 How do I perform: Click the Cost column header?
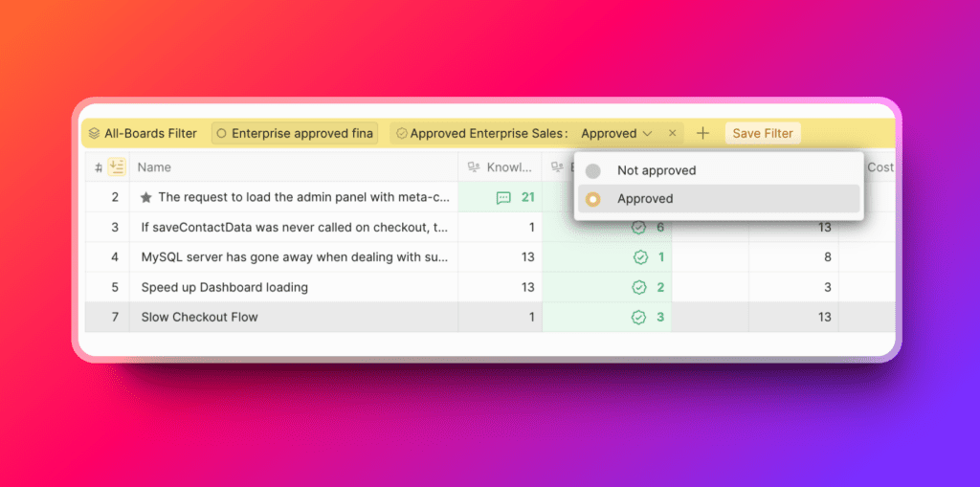880,167
